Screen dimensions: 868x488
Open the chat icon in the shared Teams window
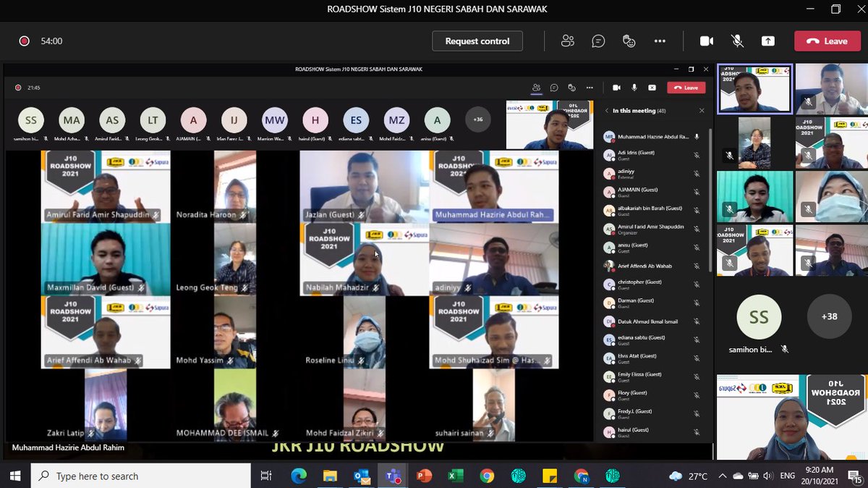click(554, 87)
